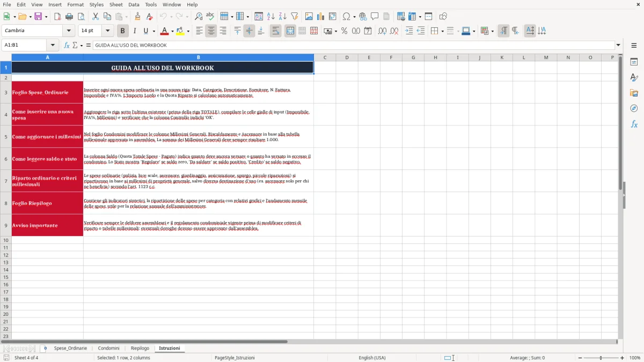644x362 pixels.
Task: Open Print Preview
Action: [x=81, y=17]
